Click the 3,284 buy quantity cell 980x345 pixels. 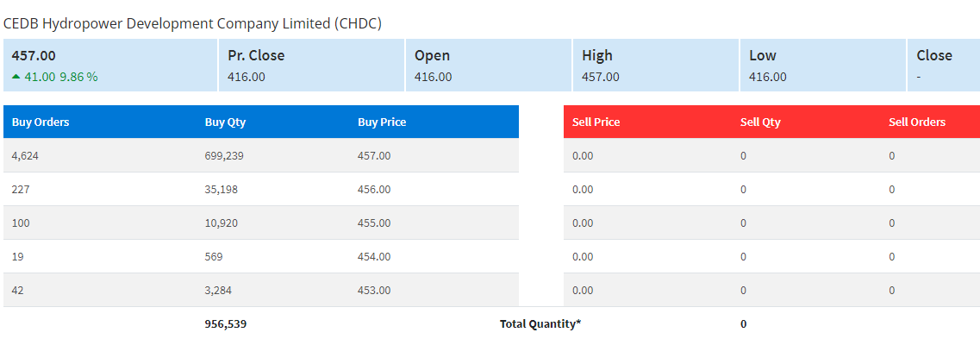click(x=218, y=291)
